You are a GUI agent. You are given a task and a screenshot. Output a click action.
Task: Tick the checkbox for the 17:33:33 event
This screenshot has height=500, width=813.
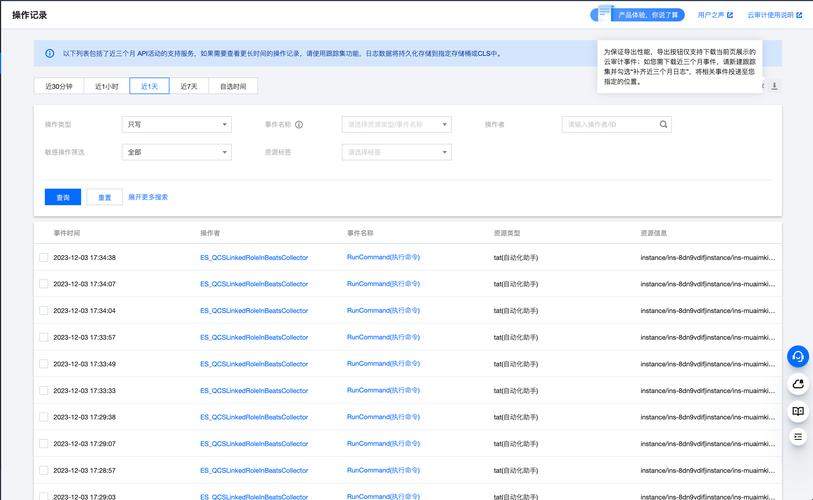coord(44,391)
